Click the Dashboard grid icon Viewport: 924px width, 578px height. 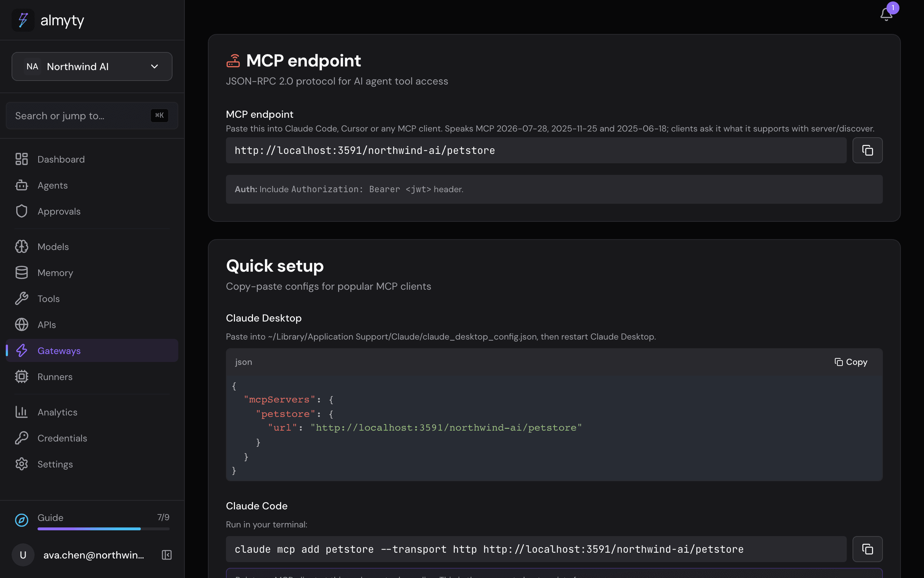21,159
